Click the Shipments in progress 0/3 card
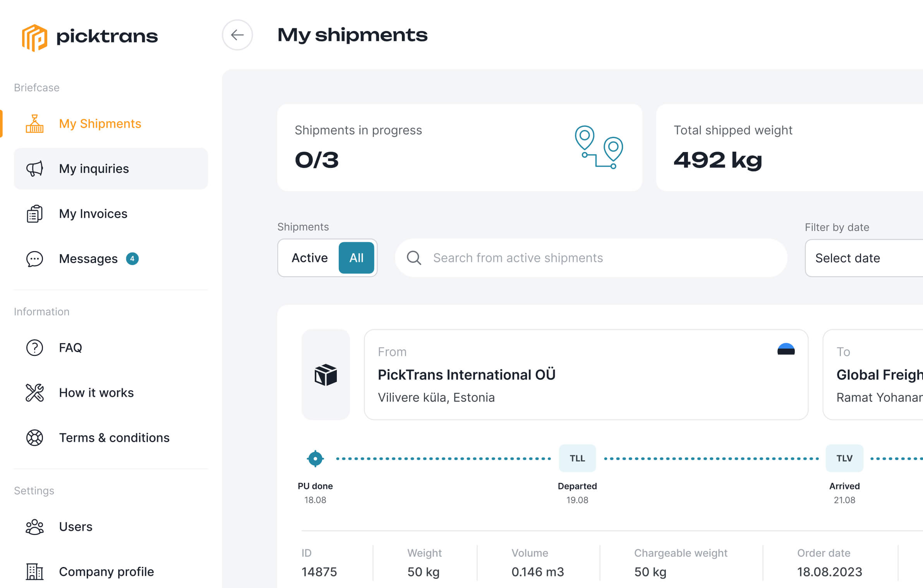 (x=459, y=147)
